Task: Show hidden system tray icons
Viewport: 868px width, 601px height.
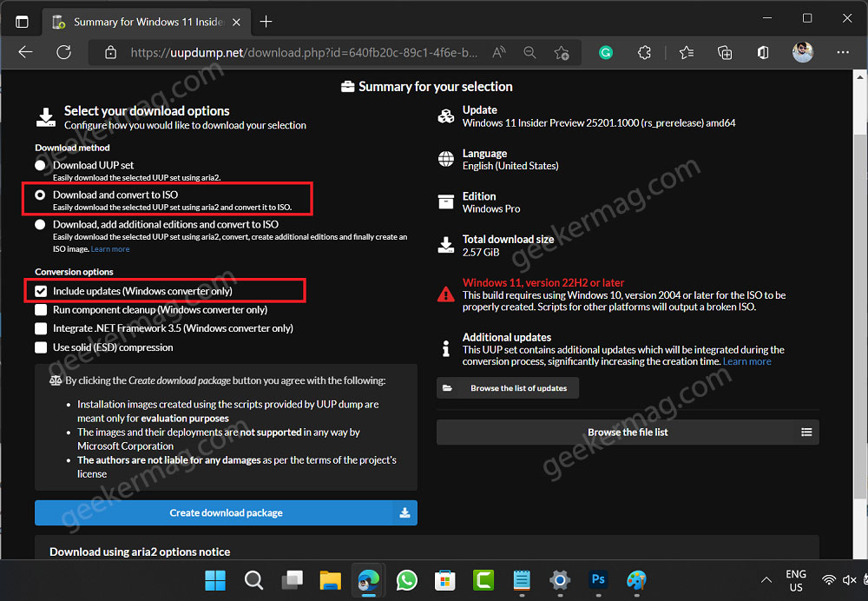Action: tap(766, 580)
